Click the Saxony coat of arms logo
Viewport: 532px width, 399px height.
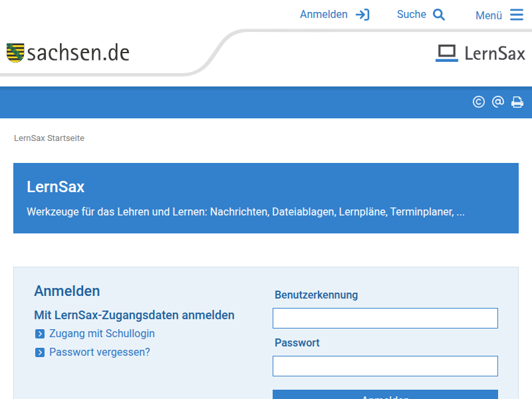[x=15, y=53]
